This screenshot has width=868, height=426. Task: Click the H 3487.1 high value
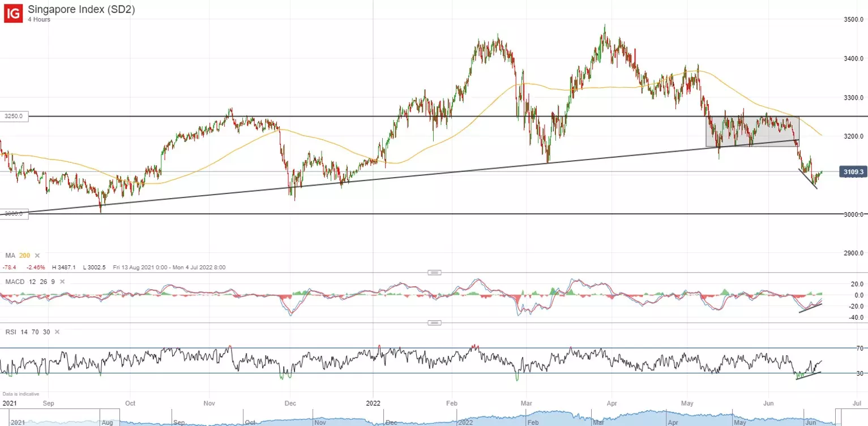click(x=65, y=267)
